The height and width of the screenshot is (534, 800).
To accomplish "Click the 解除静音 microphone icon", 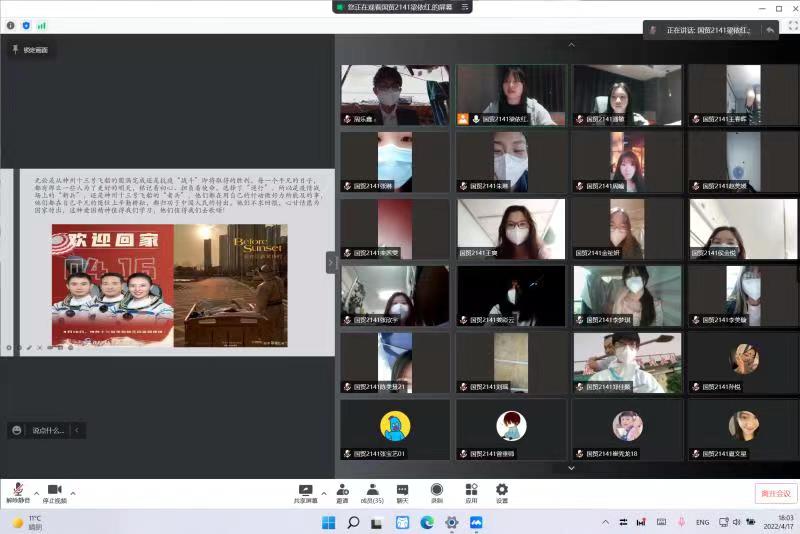I will click(x=18, y=488).
